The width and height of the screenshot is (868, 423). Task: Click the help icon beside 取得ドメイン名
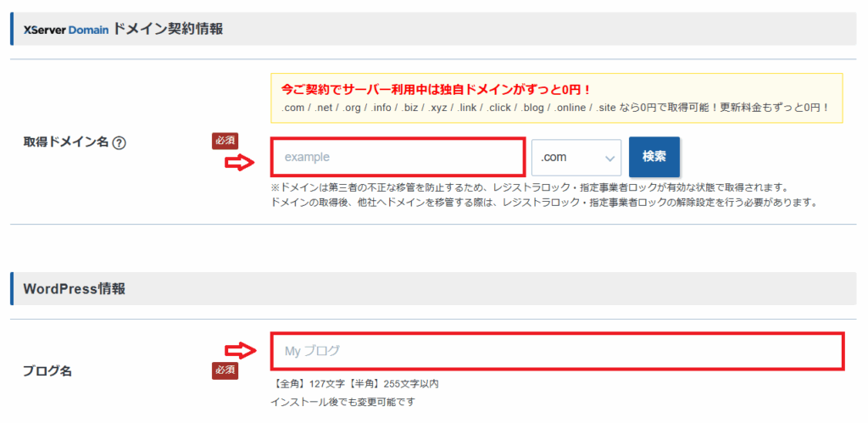point(119,143)
